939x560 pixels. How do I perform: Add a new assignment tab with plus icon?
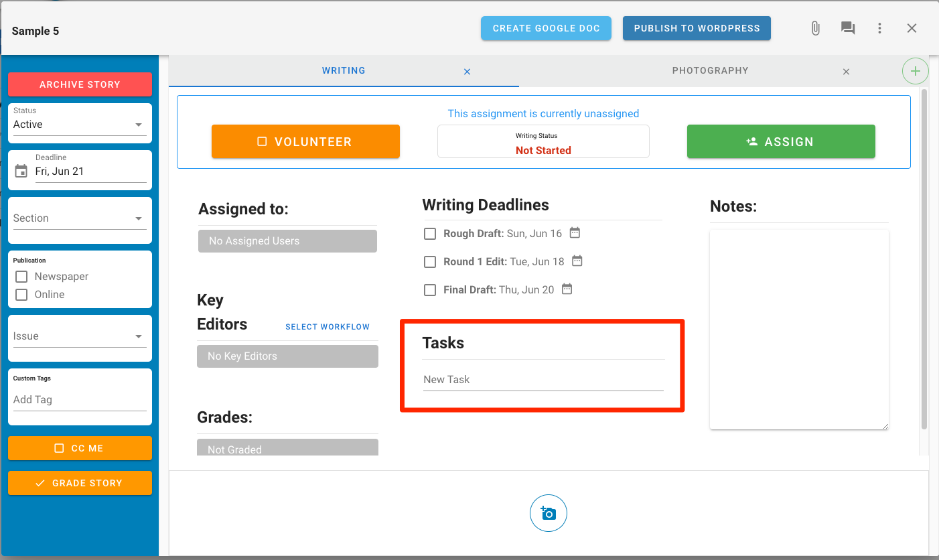[x=915, y=71]
